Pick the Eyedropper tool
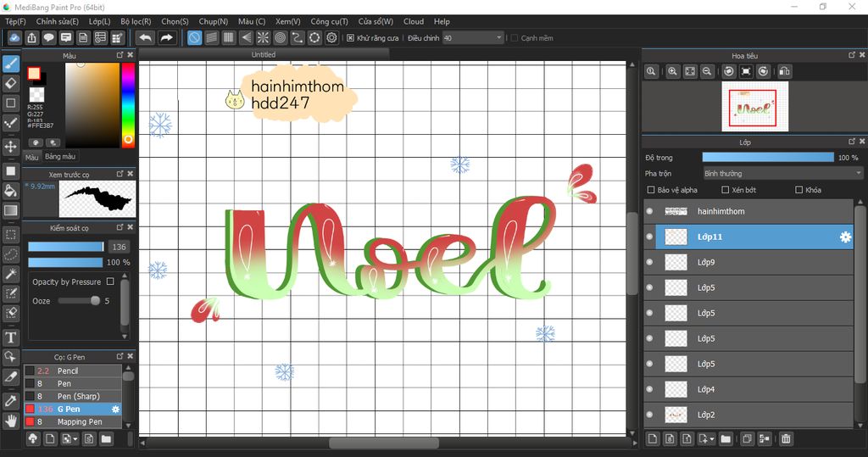Screen dimensions: 868x457 10,400
